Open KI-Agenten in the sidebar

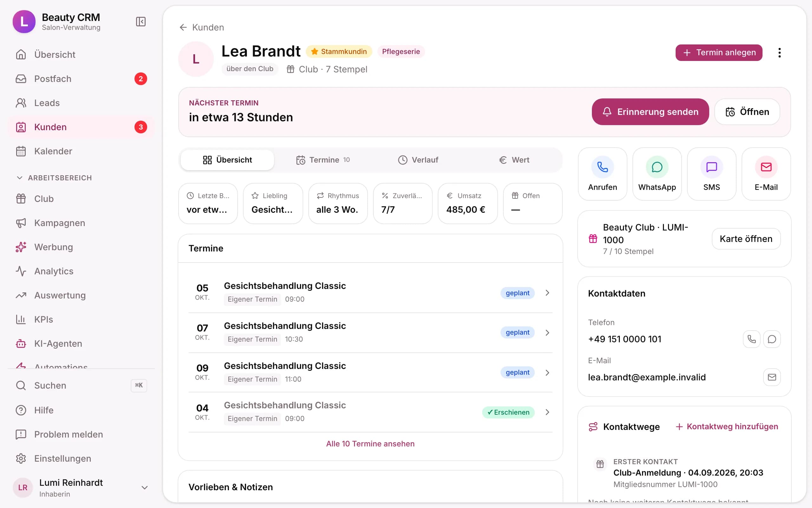pos(81,344)
